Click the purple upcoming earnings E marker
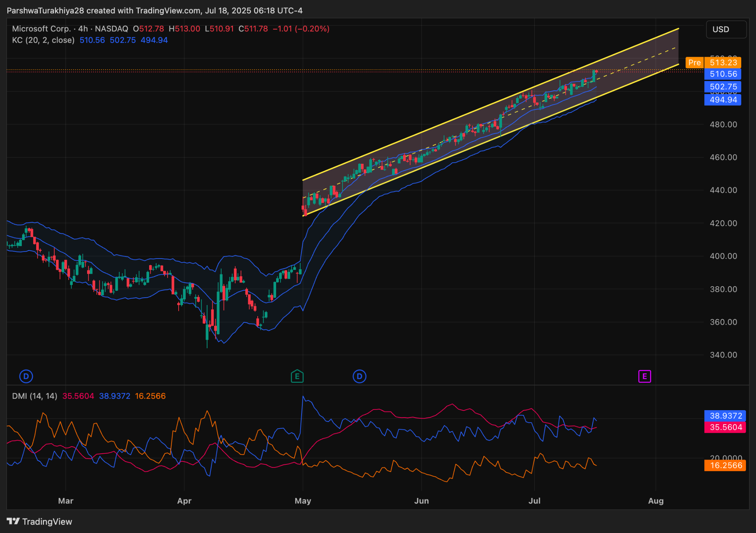Image resolution: width=756 pixels, height=533 pixels. [645, 377]
